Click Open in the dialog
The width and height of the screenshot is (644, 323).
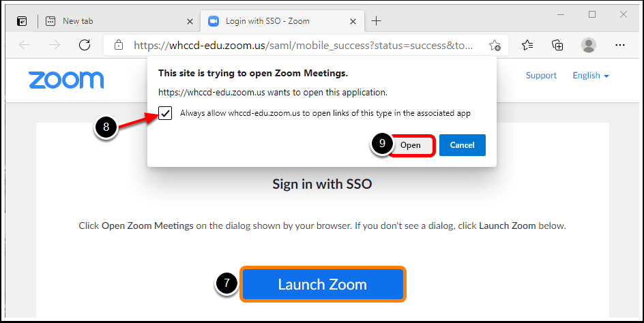pyautogui.click(x=411, y=145)
